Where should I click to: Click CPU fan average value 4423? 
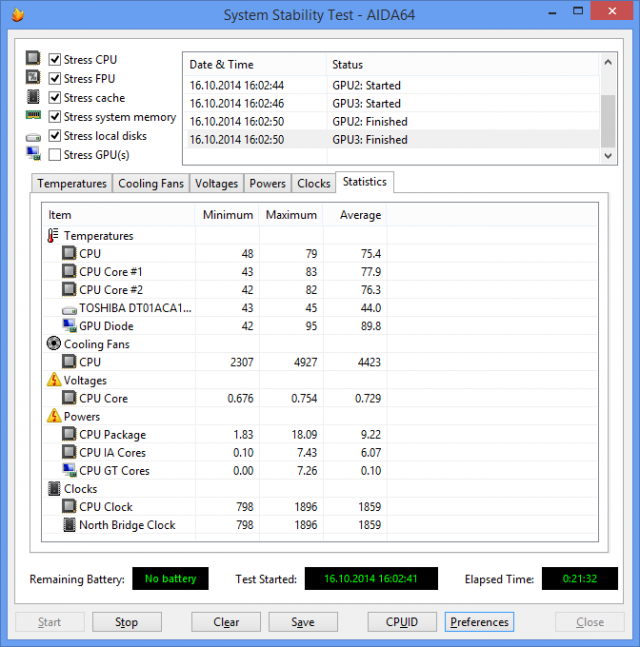(369, 362)
